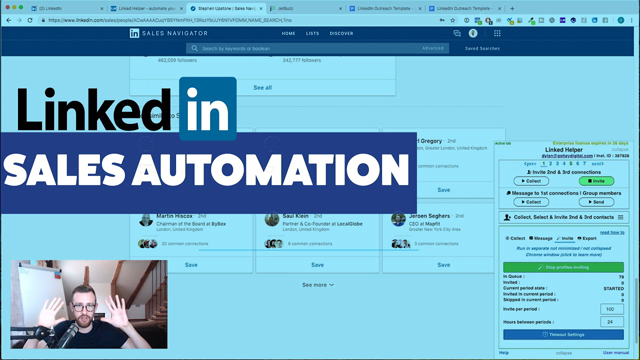The width and height of the screenshot is (640, 360).
Task: Select the Message tab in Linked Helper
Action: [x=541, y=238]
